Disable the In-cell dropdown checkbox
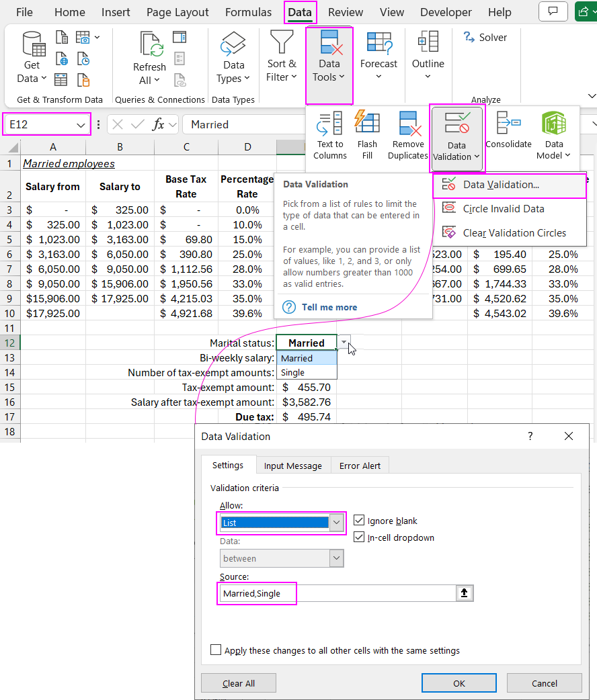 click(x=359, y=536)
